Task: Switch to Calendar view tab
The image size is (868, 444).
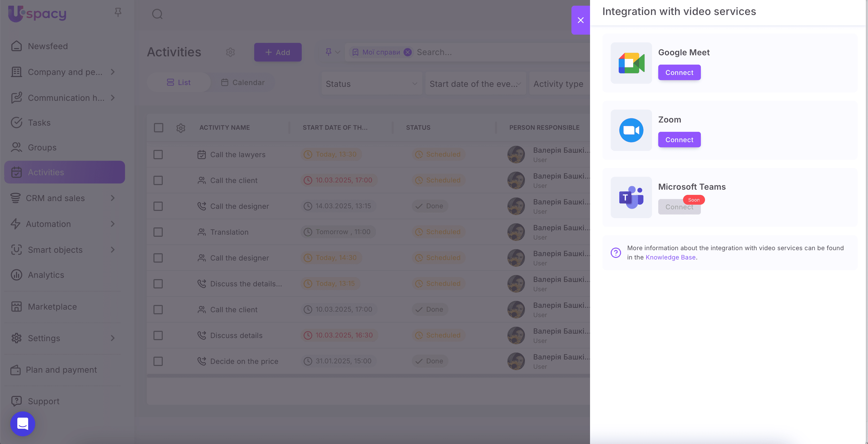Action: pyautogui.click(x=243, y=83)
